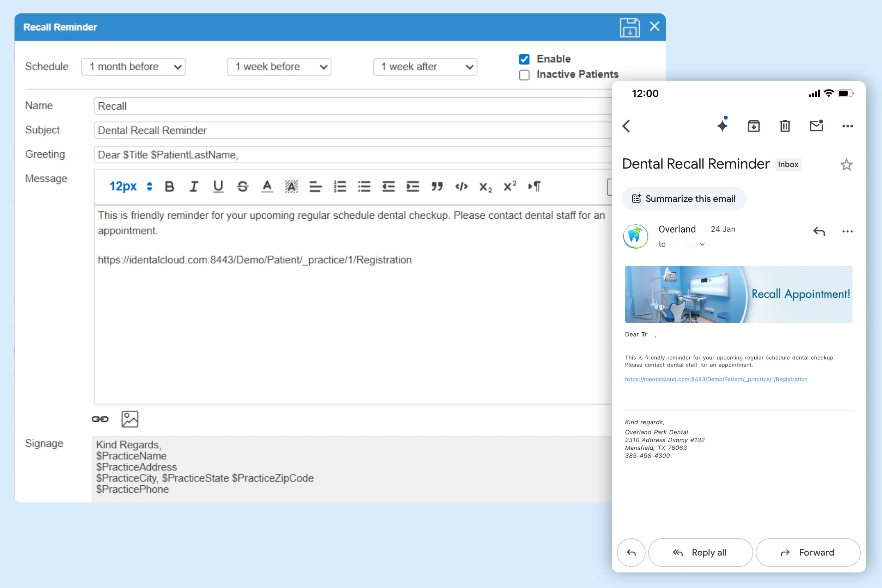Delete the email using the trash icon
The height and width of the screenshot is (588, 882).
coord(785,126)
